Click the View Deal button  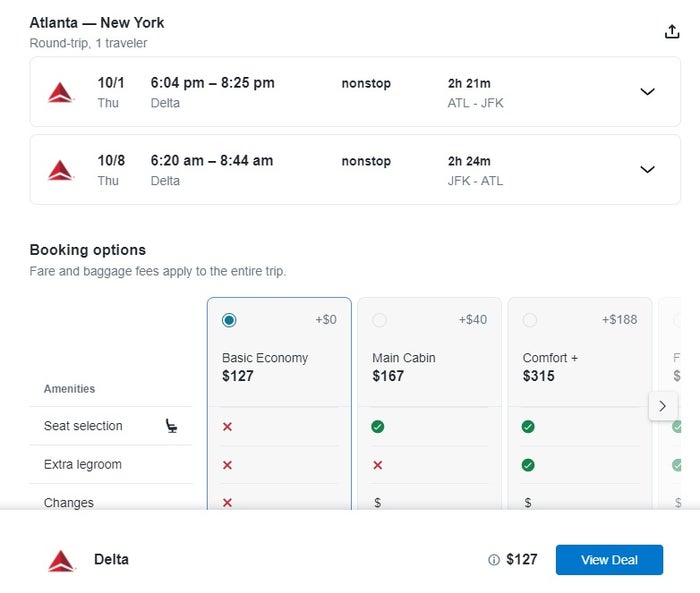pyautogui.click(x=609, y=560)
